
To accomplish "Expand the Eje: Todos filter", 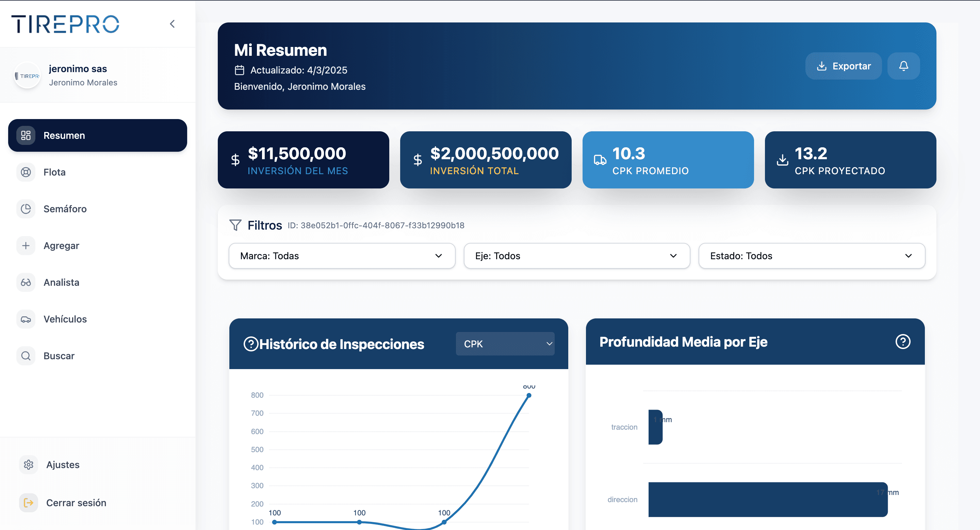I will 576,256.
